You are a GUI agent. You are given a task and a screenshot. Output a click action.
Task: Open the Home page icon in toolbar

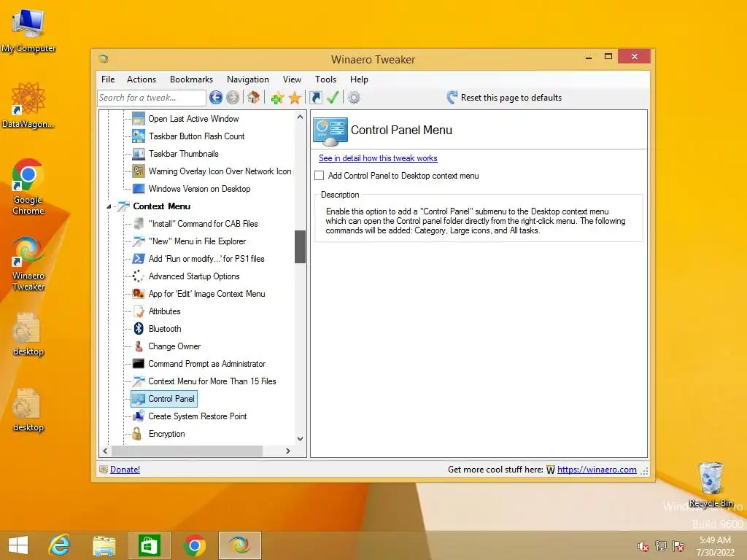pos(253,98)
